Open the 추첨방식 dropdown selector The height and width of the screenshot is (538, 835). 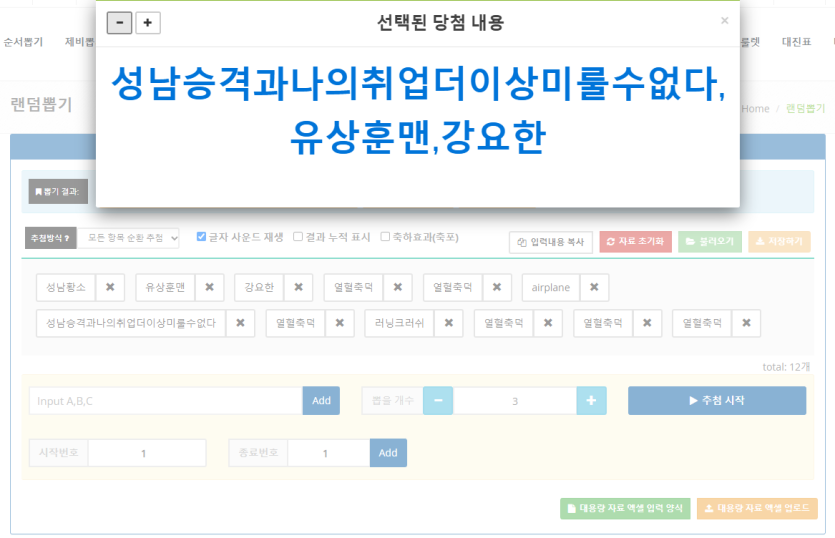coord(129,238)
